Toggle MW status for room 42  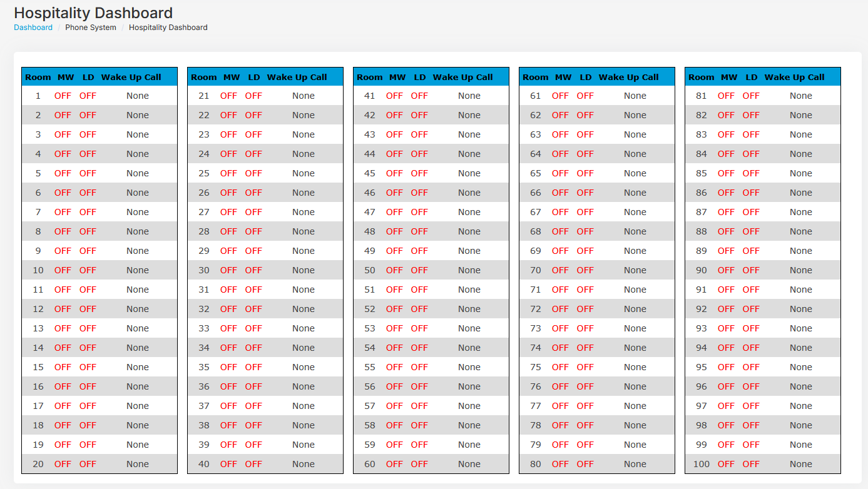(394, 114)
